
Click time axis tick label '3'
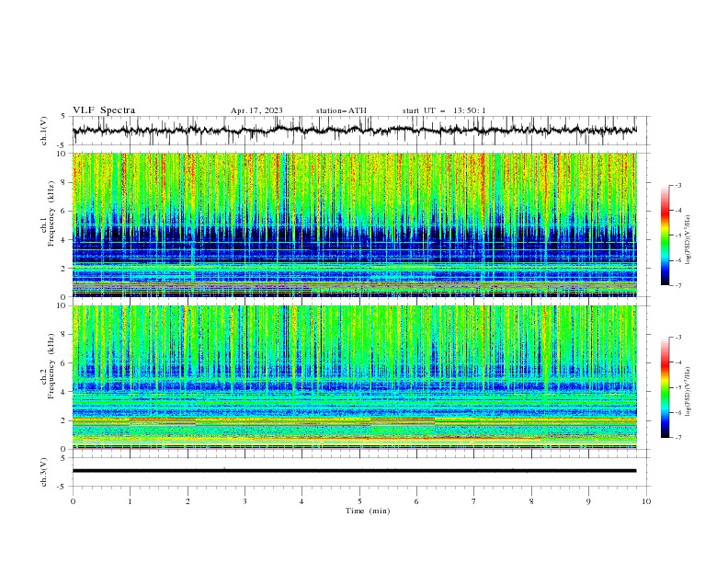pos(245,501)
